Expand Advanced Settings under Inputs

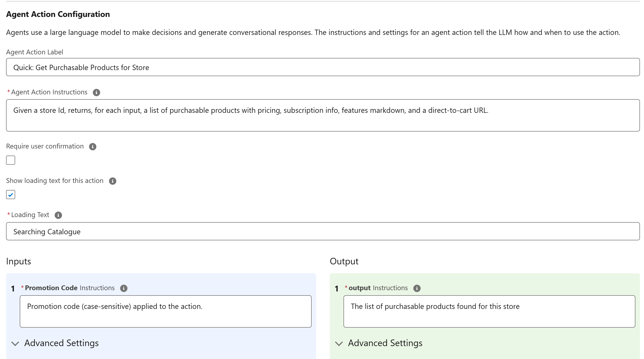tap(61, 343)
